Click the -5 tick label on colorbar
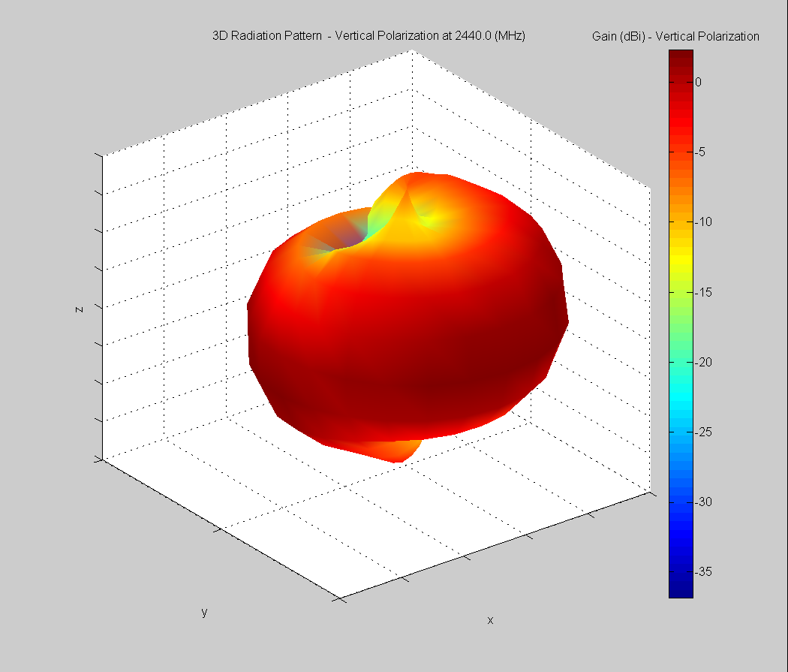This screenshot has width=788, height=672. pyautogui.click(x=701, y=152)
